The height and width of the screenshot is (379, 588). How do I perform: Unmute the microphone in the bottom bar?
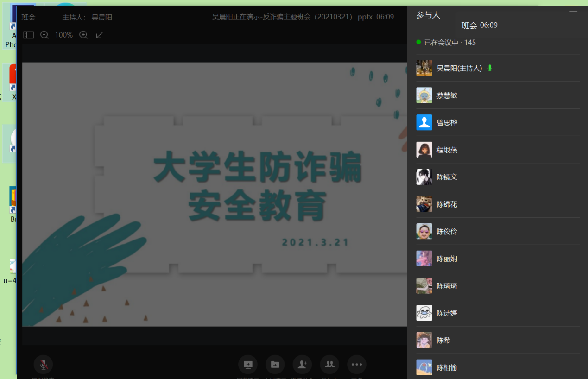coord(44,365)
